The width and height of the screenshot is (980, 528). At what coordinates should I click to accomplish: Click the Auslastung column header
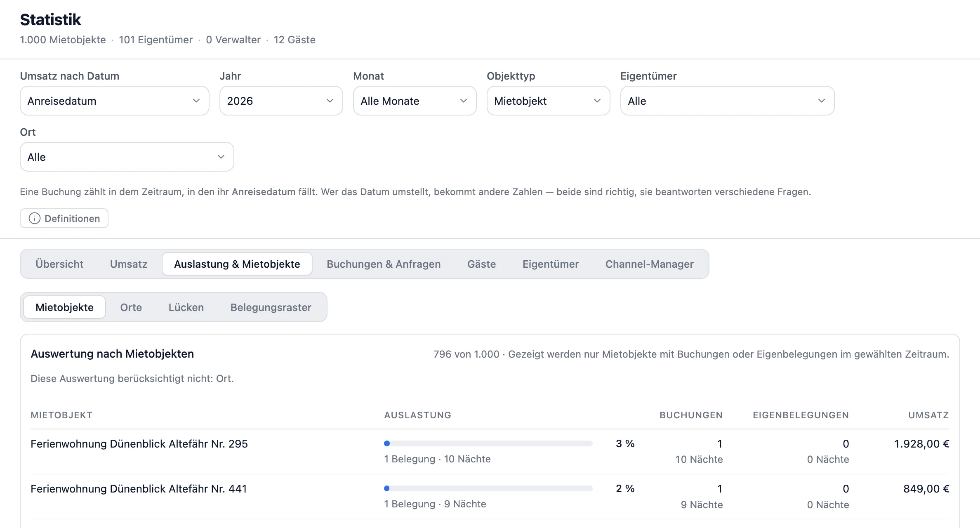tap(418, 415)
